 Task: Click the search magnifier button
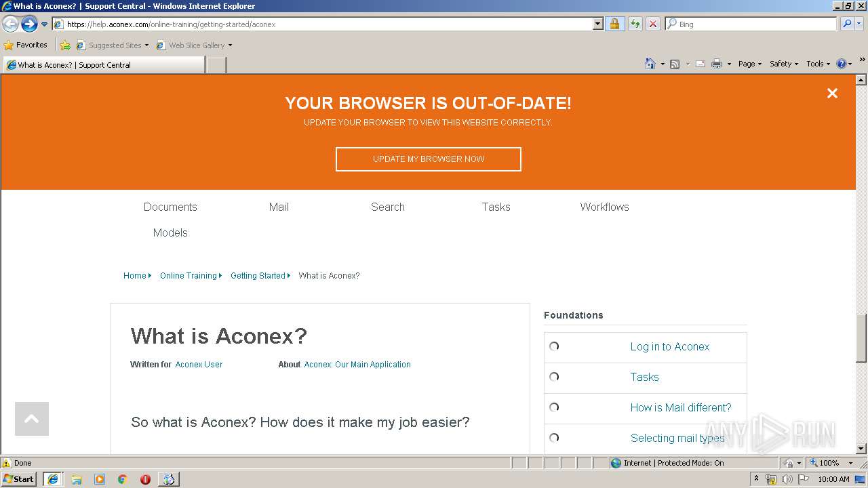[846, 24]
